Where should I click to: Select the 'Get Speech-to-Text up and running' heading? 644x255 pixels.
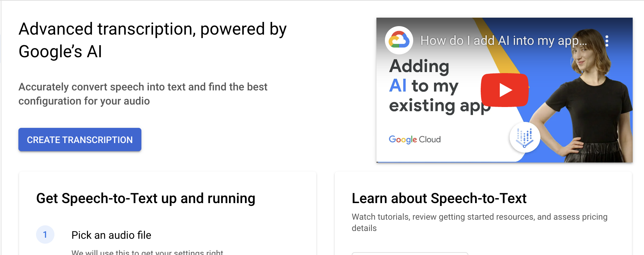click(x=145, y=198)
